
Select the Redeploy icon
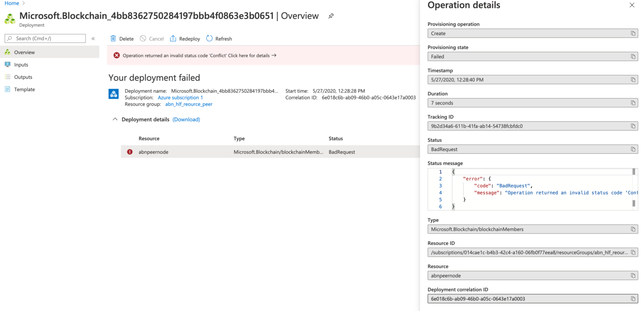pyautogui.click(x=173, y=39)
